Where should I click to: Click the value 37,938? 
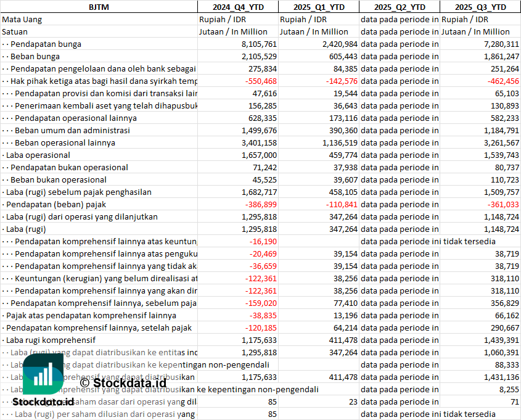click(x=345, y=168)
